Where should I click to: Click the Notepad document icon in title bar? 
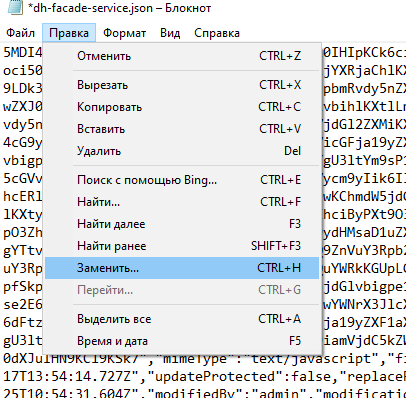point(15,7)
